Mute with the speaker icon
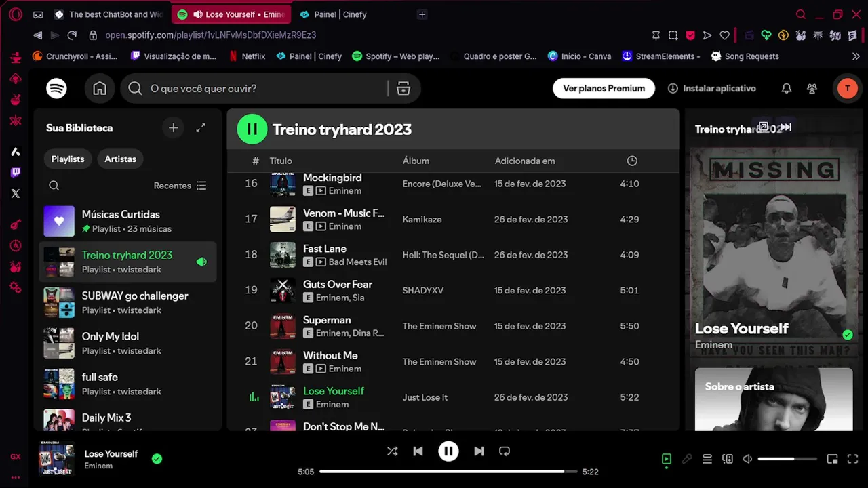The height and width of the screenshot is (488, 868). point(747,459)
